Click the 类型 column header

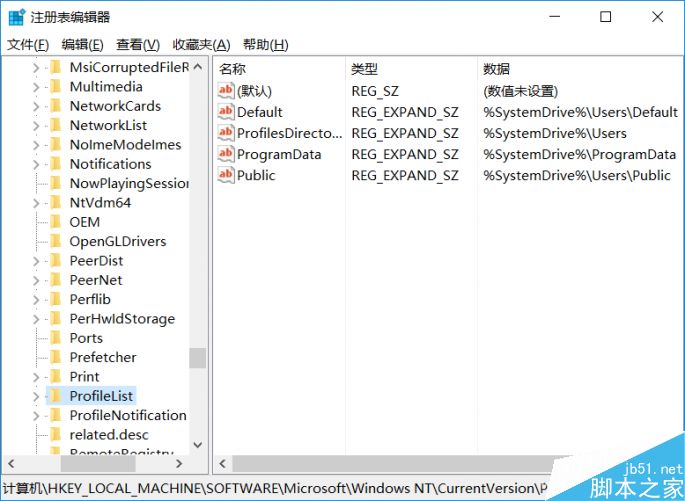[x=364, y=69]
